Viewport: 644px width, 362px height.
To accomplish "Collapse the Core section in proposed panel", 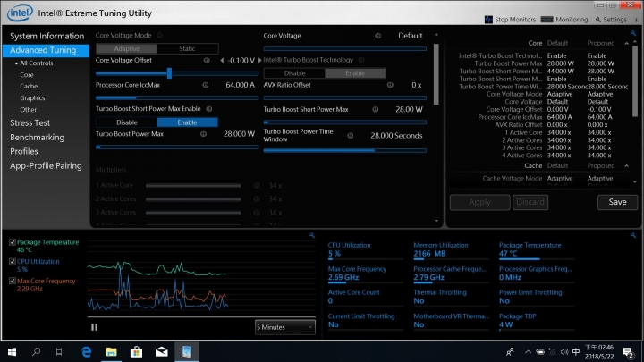I will [626, 43].
